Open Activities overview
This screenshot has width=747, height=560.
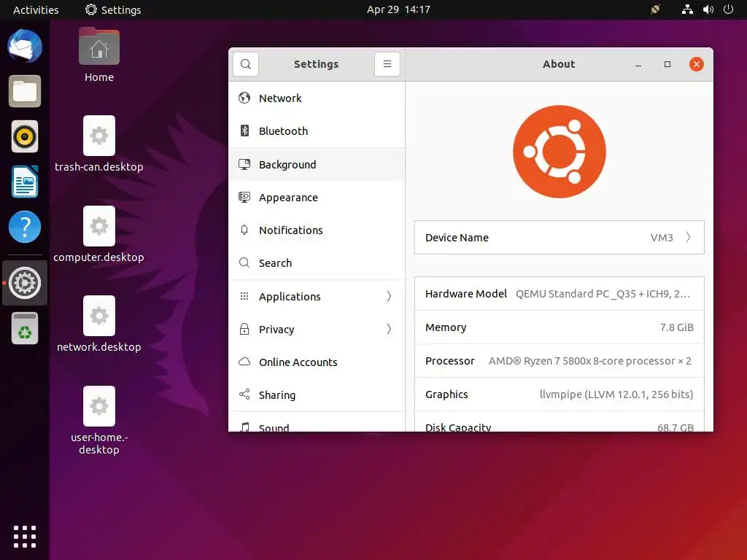36,9
